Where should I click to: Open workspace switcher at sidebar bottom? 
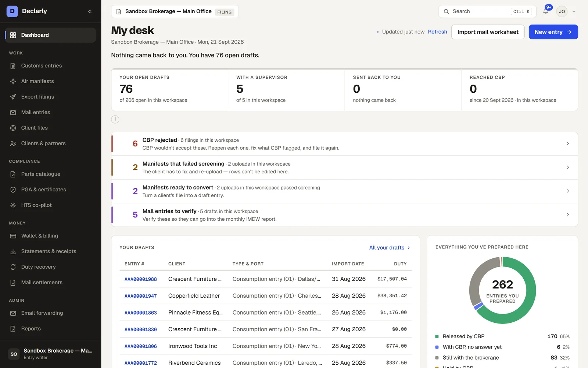(51, 354)
